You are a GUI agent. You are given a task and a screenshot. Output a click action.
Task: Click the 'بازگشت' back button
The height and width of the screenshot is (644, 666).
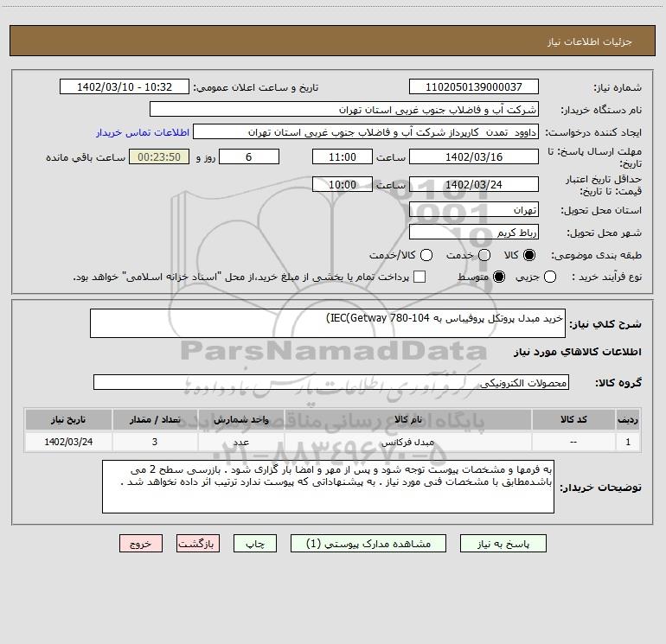(198, 544)
